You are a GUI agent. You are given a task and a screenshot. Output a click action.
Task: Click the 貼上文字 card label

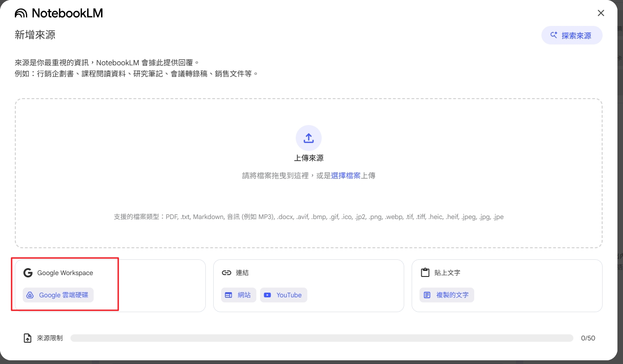coord(447,273)
